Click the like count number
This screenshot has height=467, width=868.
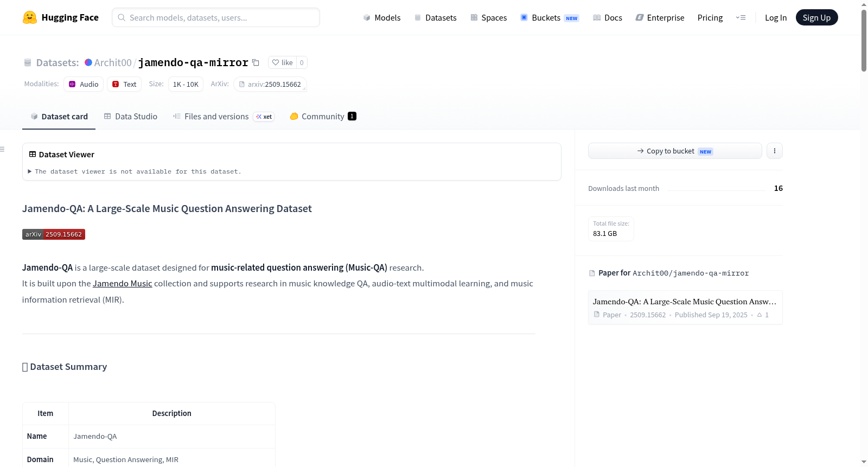(x=302, y=62)
